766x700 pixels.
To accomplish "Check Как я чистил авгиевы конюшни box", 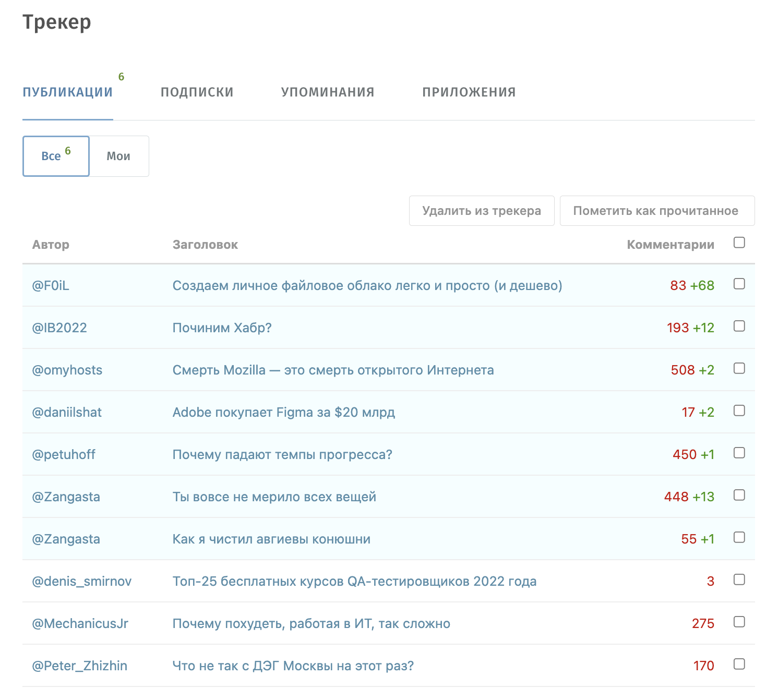I will click(739, 537).
